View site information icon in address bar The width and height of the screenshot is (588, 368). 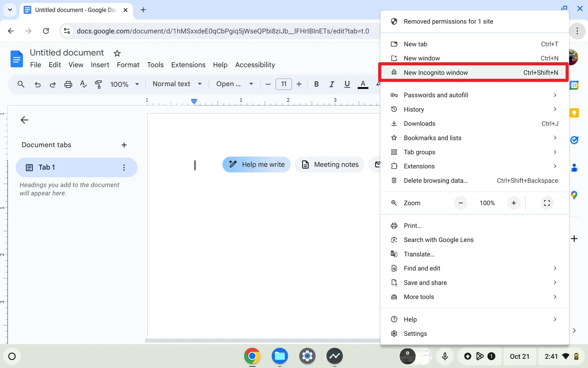pyautogui.click(x=67, y=31)
